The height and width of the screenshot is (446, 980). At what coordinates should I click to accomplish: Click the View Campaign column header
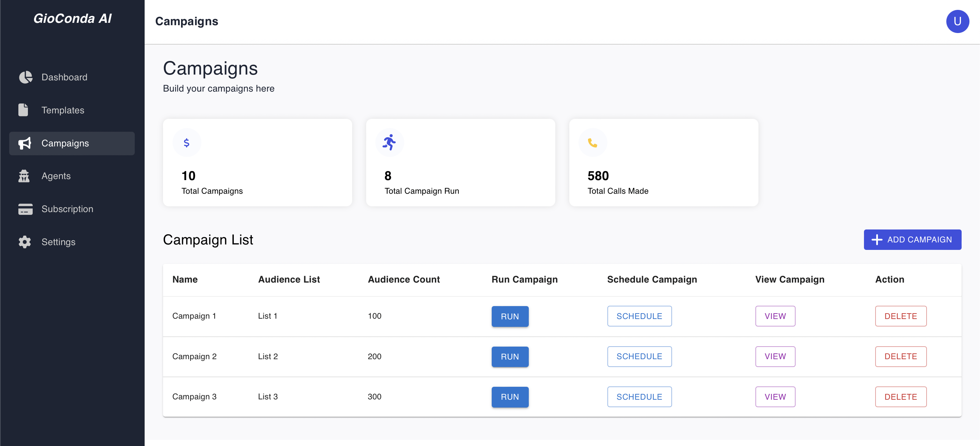(790, 279)
